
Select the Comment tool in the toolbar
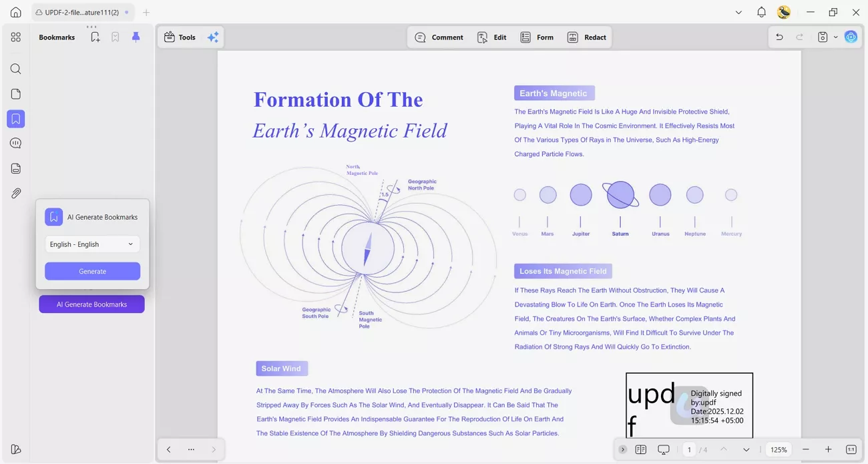tap(439, 37)
